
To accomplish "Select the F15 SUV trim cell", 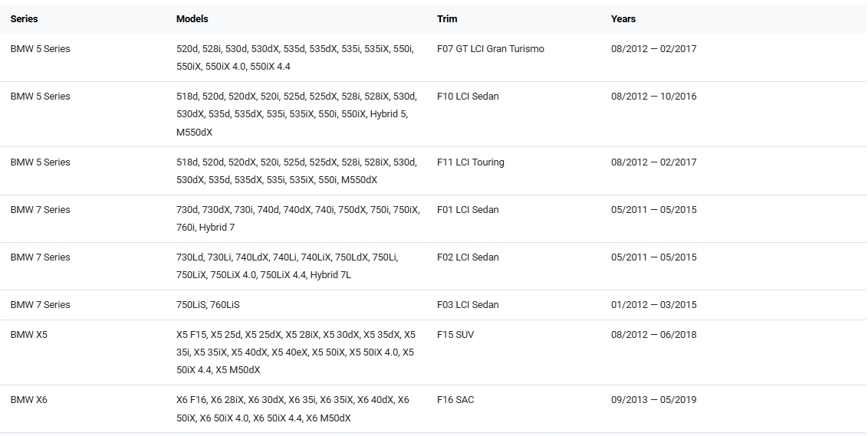I will pyautogui.click(x=455, y=335).
